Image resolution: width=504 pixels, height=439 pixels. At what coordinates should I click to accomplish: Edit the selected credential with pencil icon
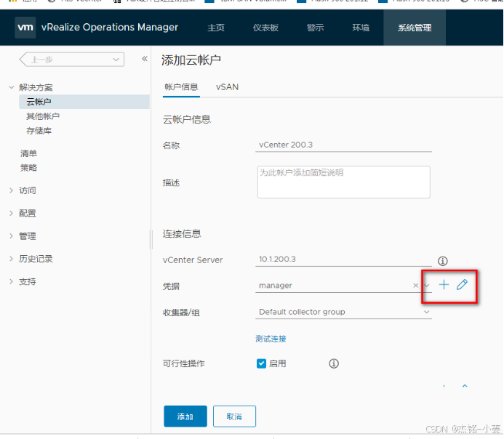[462, 284]
